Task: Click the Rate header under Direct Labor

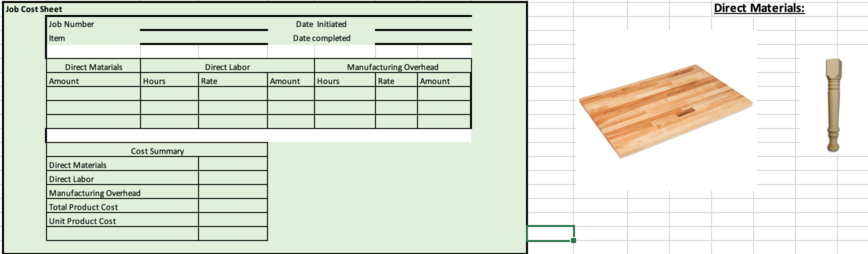Action: (x=233, y=81)
